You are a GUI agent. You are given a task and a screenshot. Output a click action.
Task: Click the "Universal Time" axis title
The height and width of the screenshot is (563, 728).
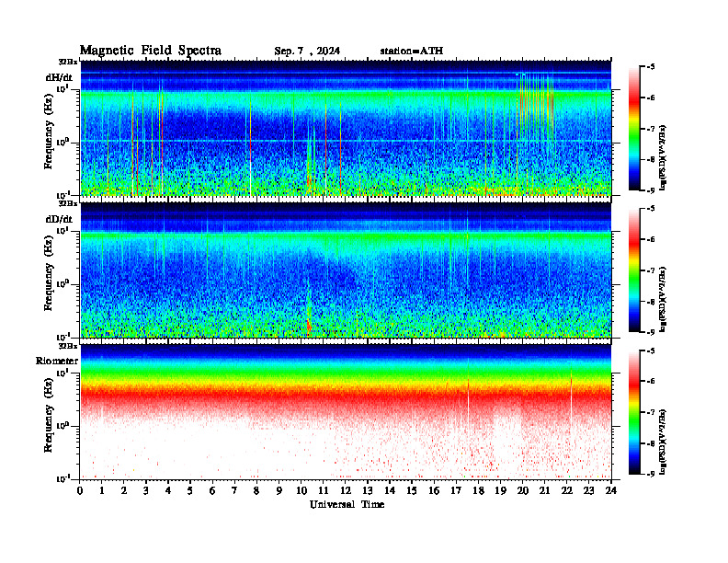347,504
